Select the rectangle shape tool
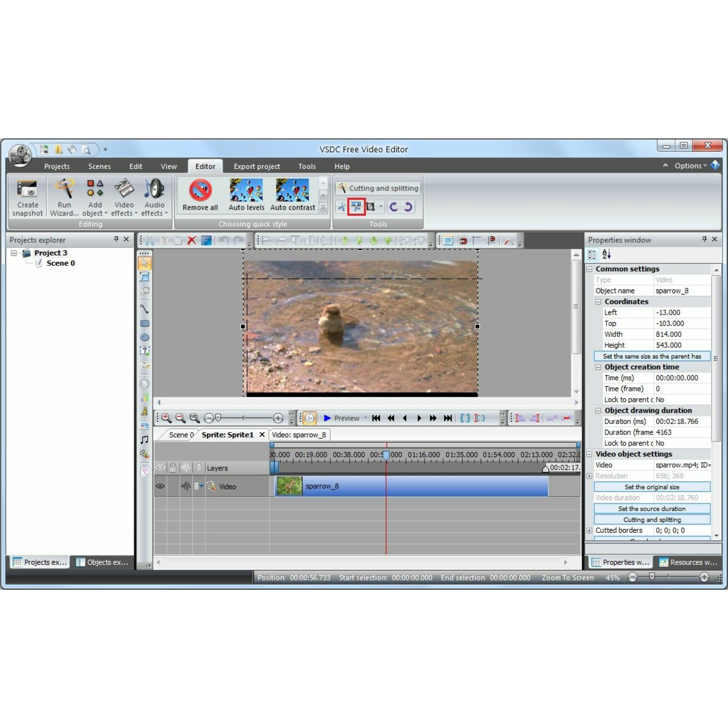The height and width of the screenshot is (728, 728). (x=144, y=324)
